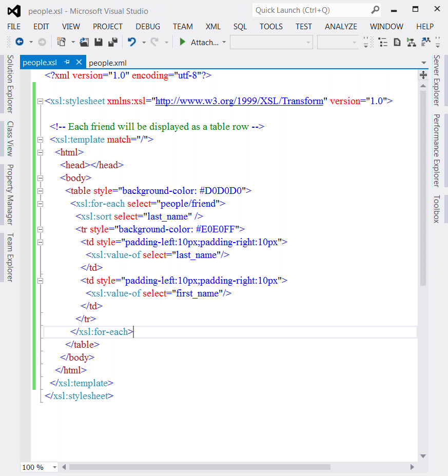Open the Attach dropdown arrow
448x476 pixels.
[x=224, y=42]
